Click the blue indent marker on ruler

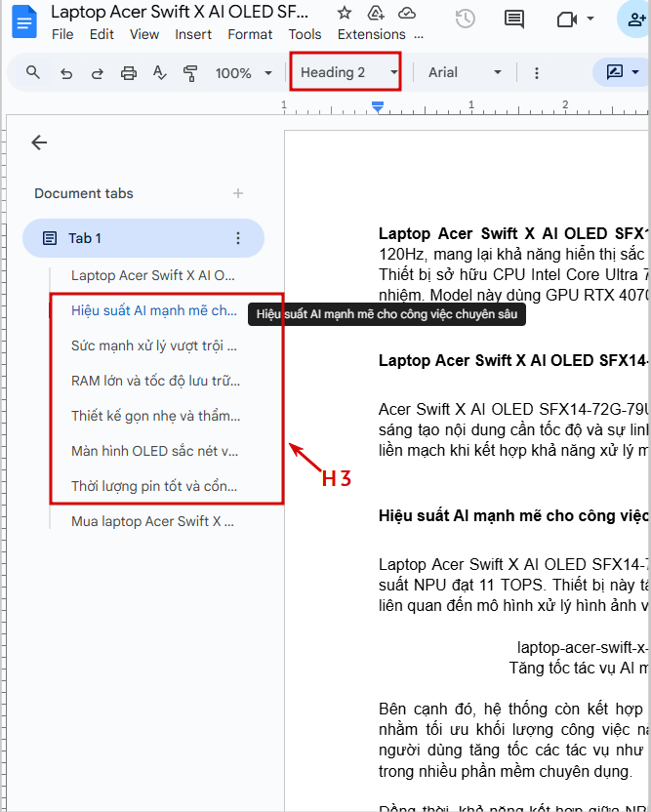point(378,106)
